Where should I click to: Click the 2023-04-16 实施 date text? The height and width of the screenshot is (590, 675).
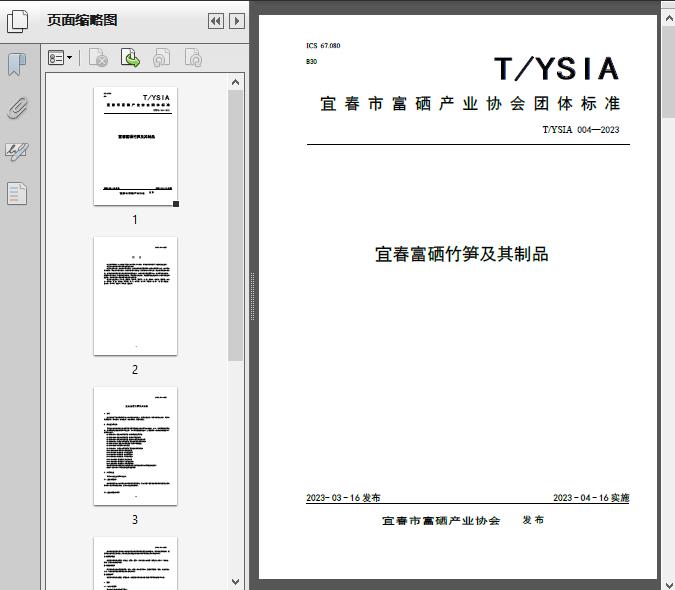coord(591,498)
